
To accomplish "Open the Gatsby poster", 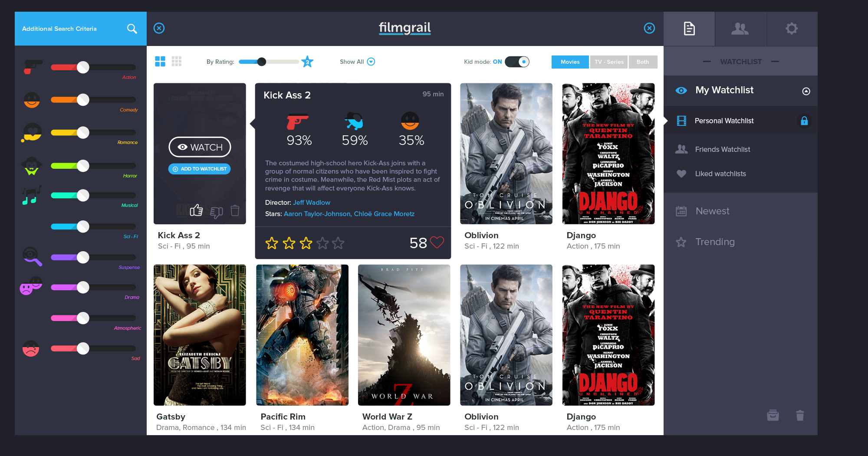I will 200,335.
